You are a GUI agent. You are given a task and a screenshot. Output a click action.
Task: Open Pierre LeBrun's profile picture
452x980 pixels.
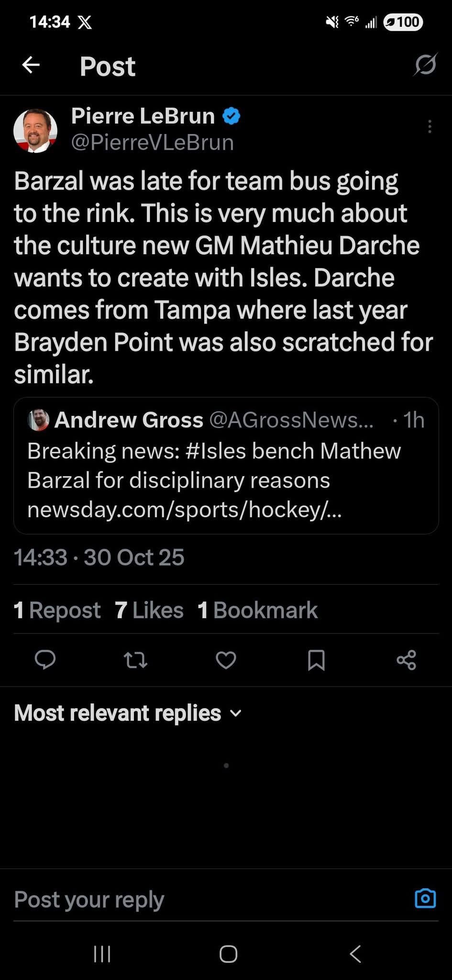(35, 131)
